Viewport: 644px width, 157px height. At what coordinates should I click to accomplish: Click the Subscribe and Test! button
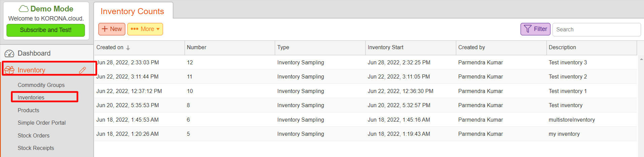(x=45, y=30)
